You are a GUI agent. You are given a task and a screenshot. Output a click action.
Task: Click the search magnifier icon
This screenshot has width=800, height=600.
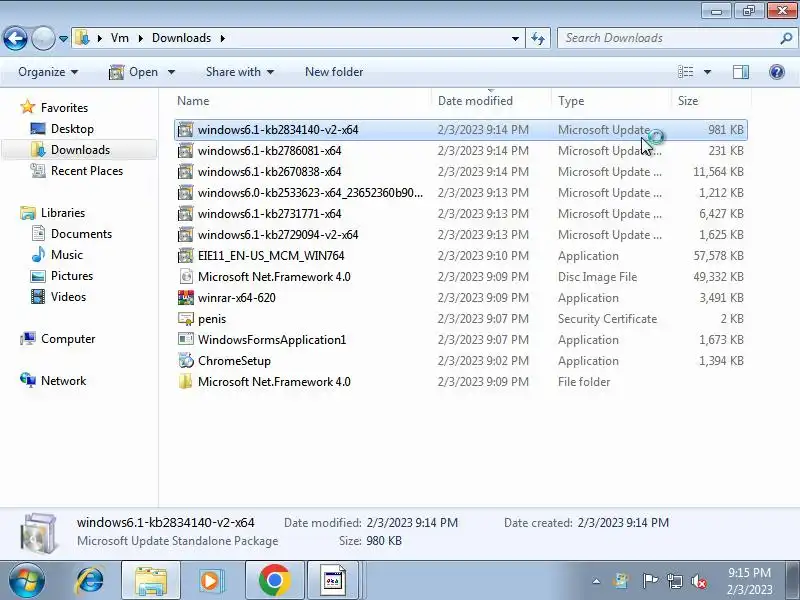point(786,38)
